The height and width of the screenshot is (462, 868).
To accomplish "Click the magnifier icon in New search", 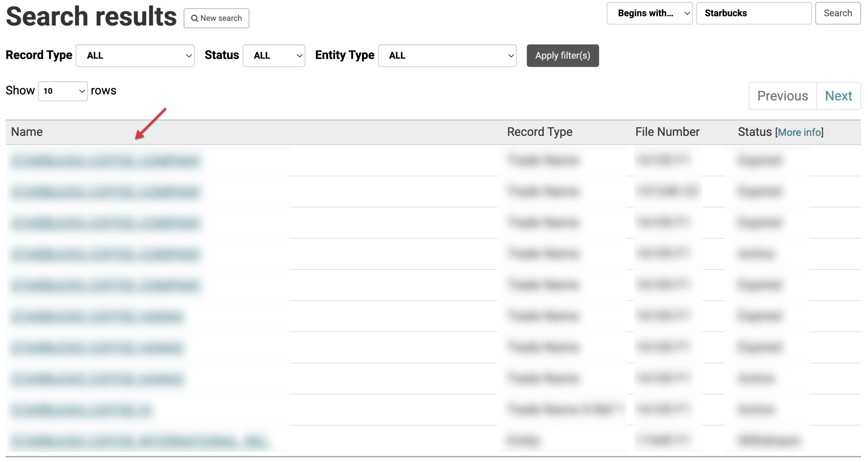I will [x=194, y=18].
